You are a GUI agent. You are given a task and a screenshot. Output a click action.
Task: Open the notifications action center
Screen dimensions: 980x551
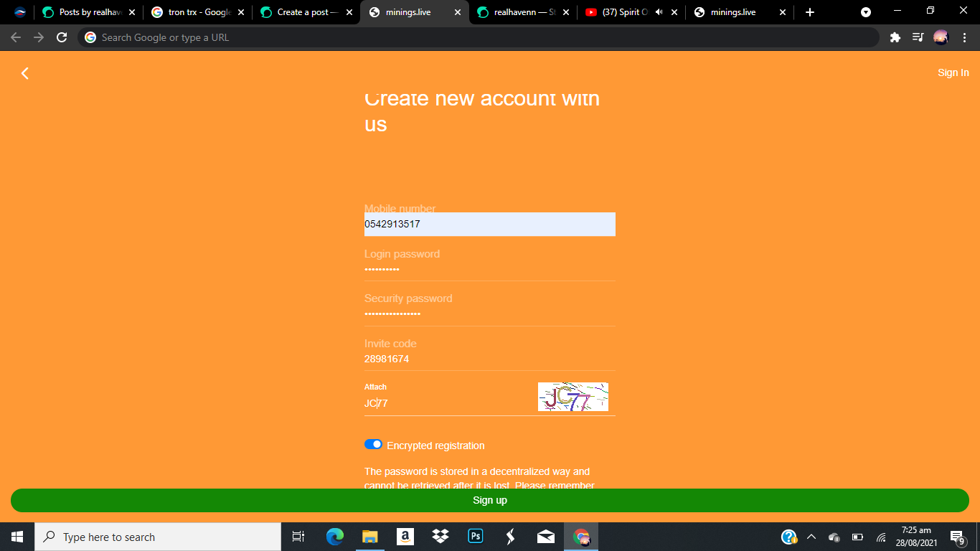pos(956,537)
